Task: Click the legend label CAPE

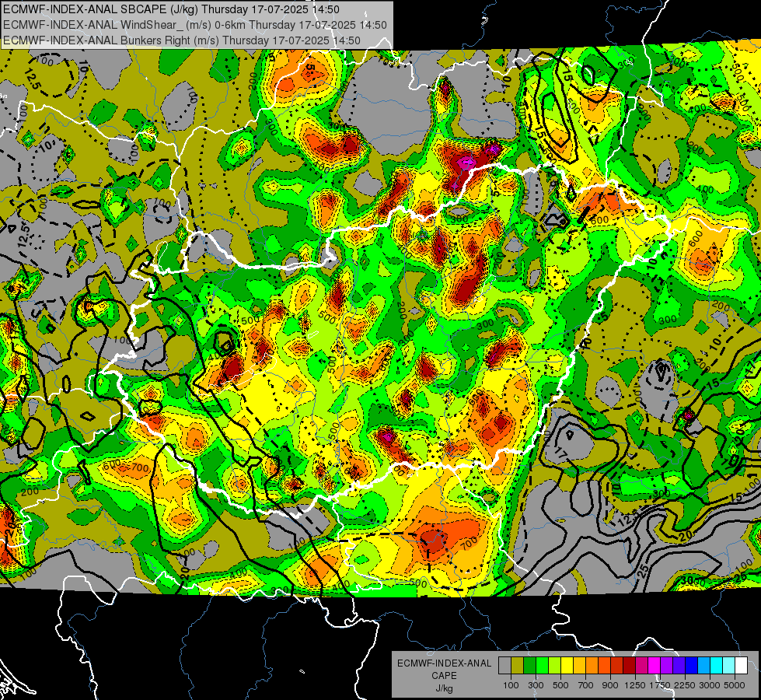Action: pos(444,676)
